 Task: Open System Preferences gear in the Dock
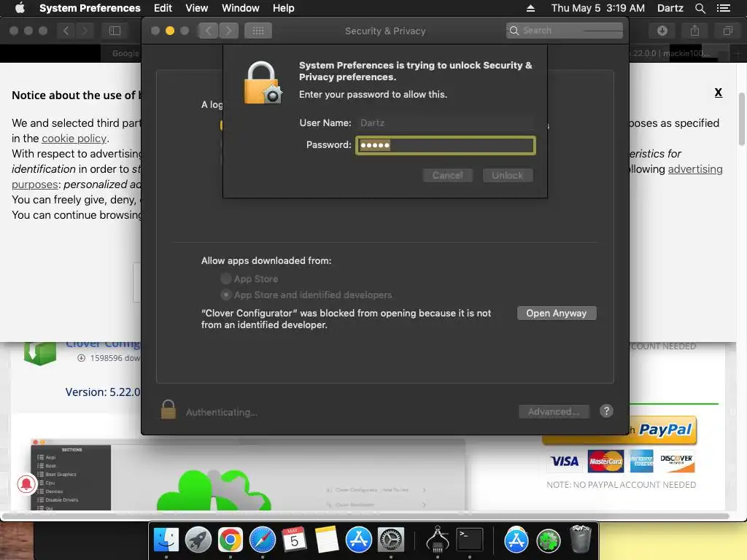tap(391, 540)
